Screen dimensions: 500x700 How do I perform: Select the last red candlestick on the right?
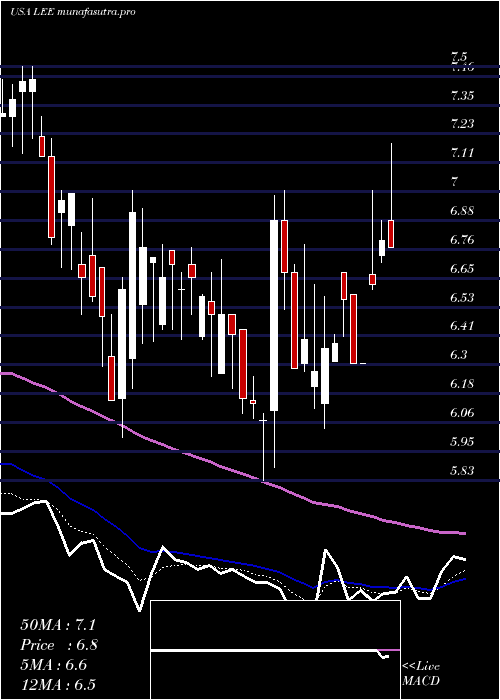coord(391,234)
